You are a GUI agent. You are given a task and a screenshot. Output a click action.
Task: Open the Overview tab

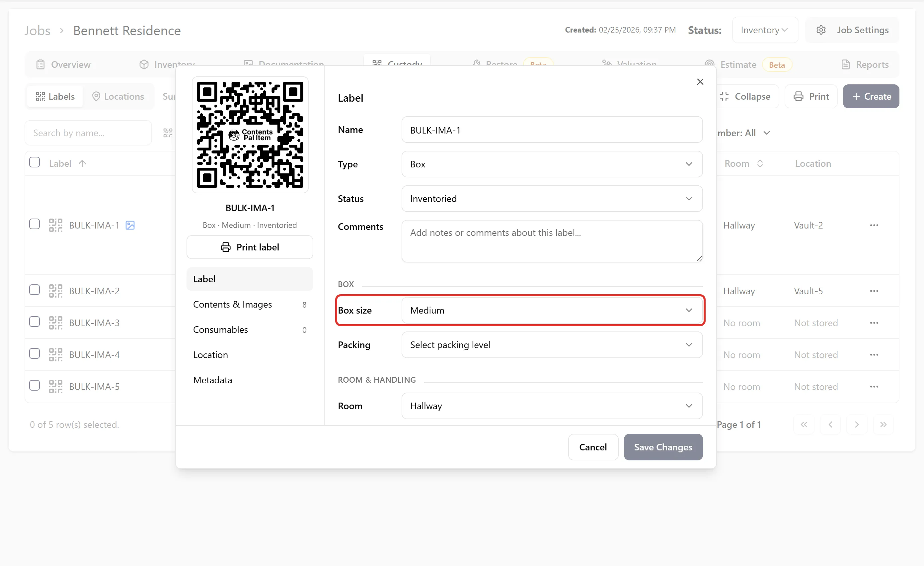click(63, 64)
